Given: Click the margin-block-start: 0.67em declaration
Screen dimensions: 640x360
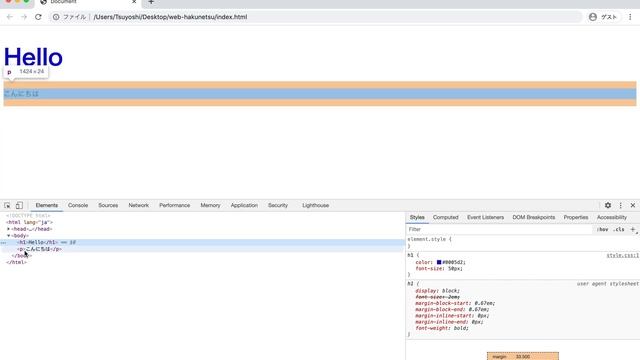Looking at the screenshot, I should point(455,303).
